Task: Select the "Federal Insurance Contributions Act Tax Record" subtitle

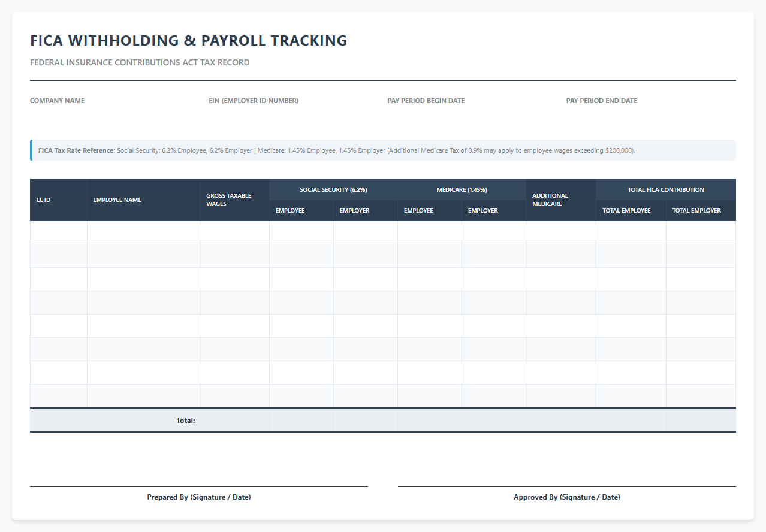Action: [140, 62]
